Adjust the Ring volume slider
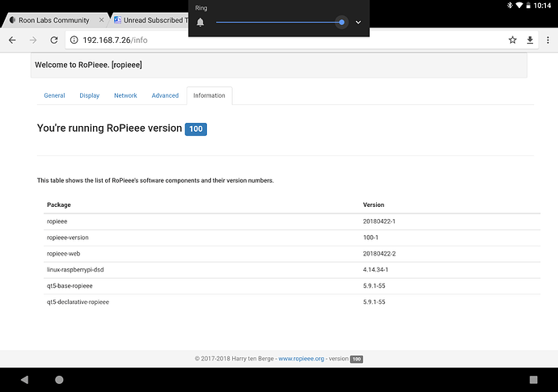558x392 pixels. (281, 23)
